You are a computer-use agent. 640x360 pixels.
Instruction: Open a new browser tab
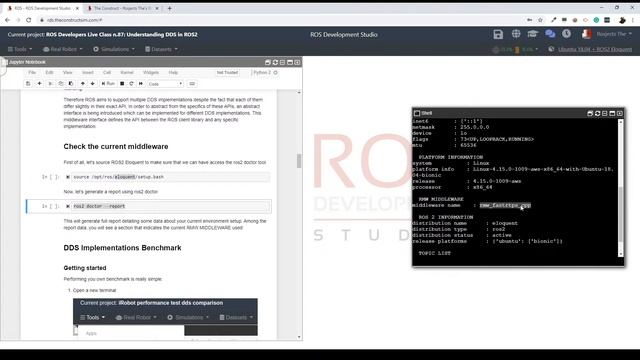[x=169, y=8]
